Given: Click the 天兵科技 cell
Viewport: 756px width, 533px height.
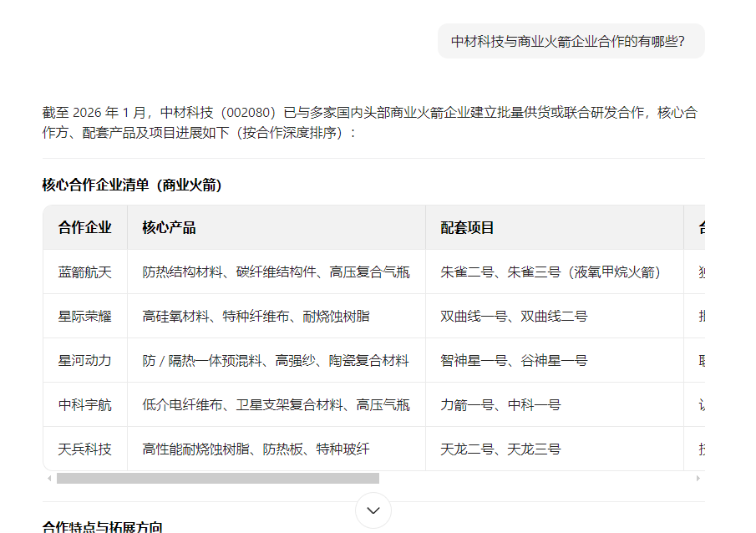Looking at the screenshot, I should pyautogui.click(x=85, y=449).
